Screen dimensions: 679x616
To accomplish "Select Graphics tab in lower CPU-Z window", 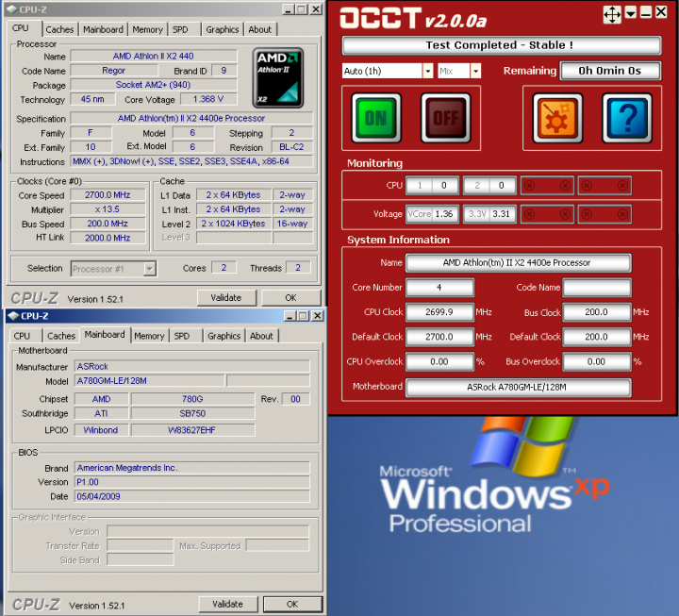I will click(224, 336).
